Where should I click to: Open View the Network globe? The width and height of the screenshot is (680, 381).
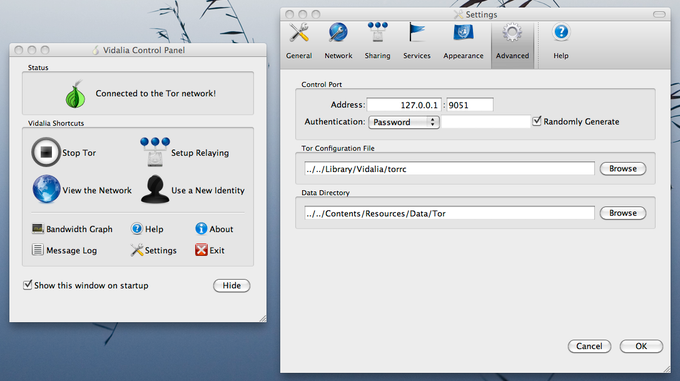click(x=46, y=189)
